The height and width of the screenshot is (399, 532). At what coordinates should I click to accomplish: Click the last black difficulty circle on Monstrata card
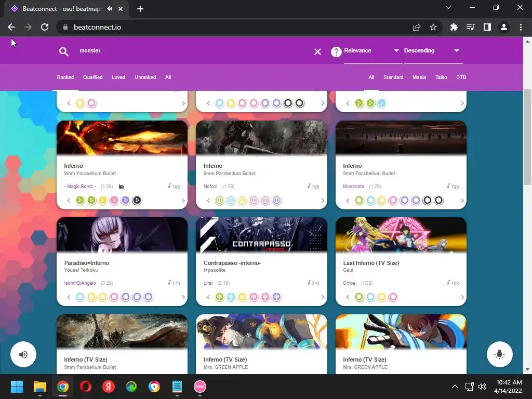point(438,201)
